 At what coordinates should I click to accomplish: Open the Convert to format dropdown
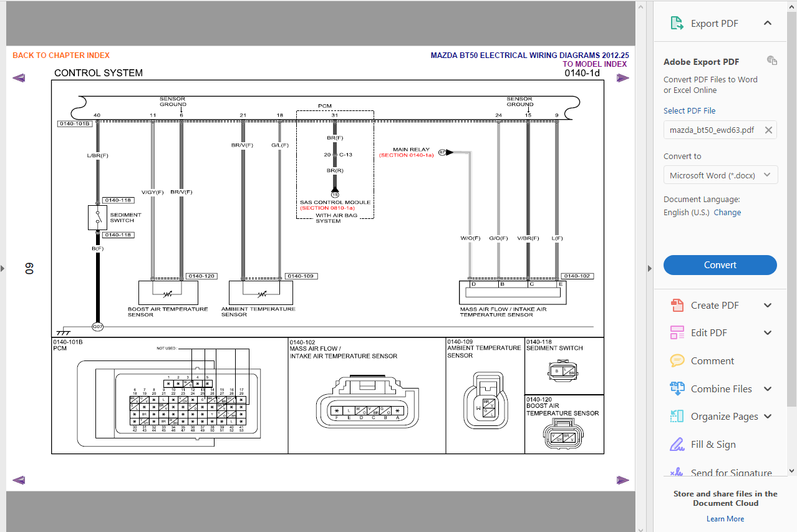coord(720,175)
